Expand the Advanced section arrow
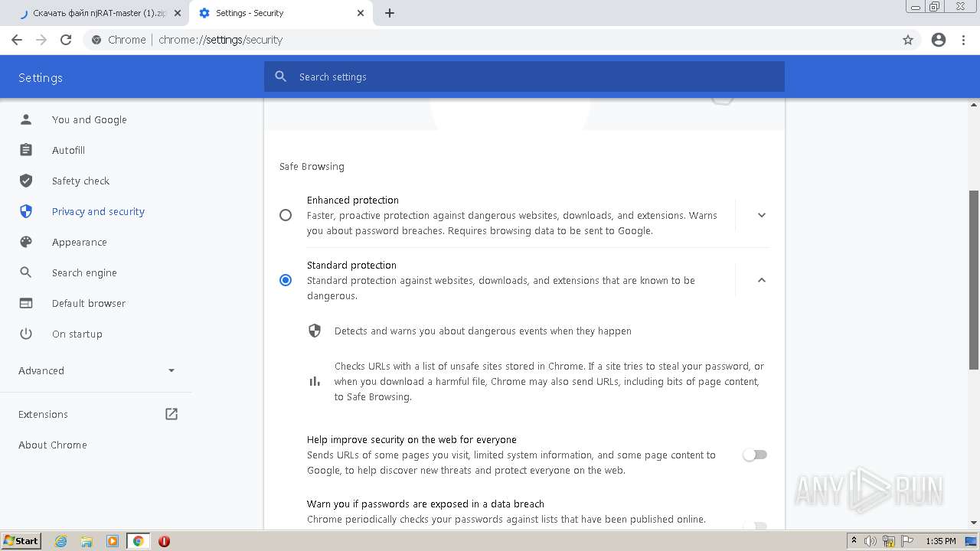 click(x=171, y=370)
